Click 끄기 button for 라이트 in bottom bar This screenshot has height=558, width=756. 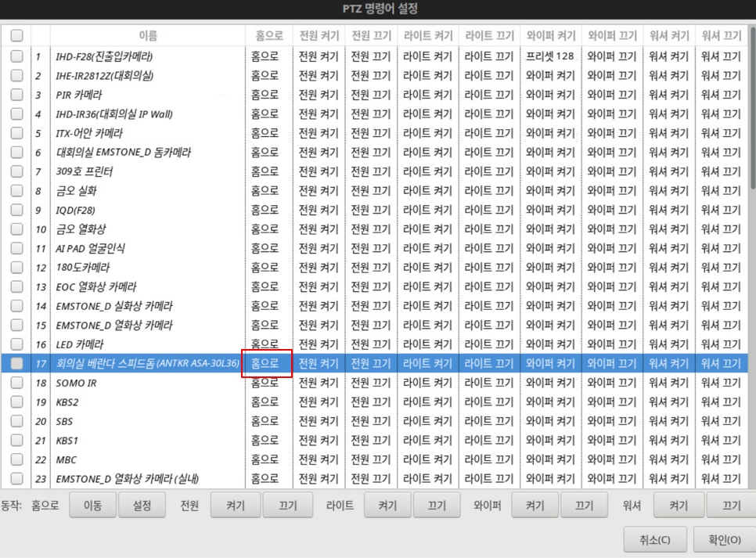tap(434, 506)
